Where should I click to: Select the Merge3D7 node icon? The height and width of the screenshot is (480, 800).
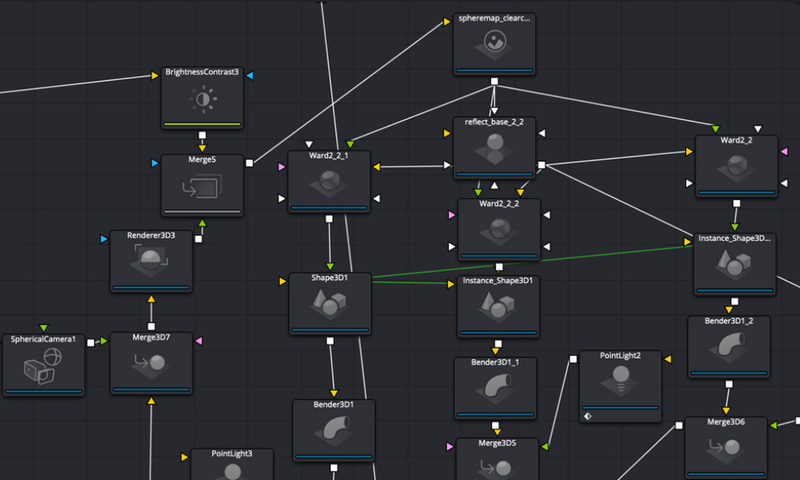point(151,364)
